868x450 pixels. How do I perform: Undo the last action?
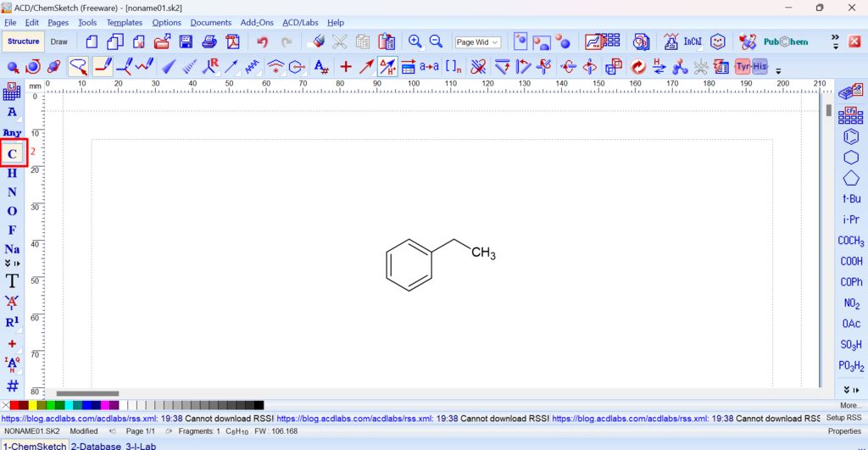pos(263,42)
